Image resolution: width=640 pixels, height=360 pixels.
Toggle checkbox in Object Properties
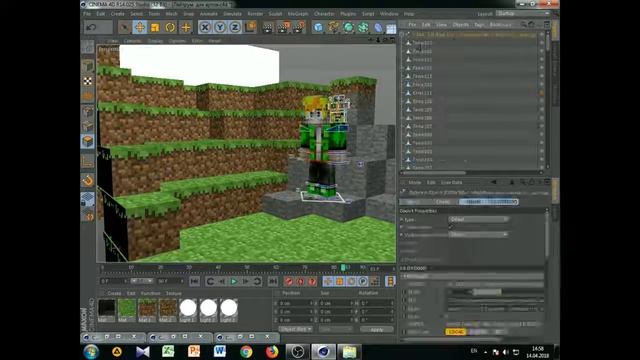click(451, 227)
